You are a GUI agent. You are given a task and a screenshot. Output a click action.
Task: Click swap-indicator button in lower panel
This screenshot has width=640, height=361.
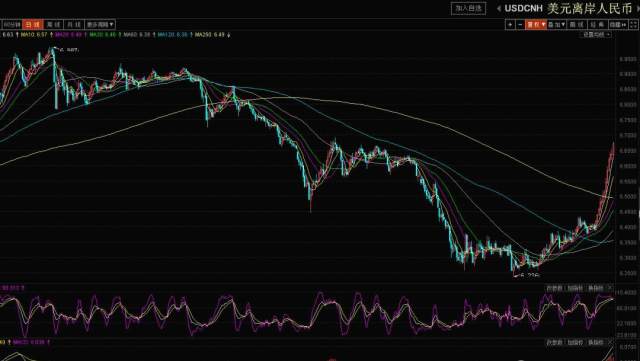pyautogui.click(x=596, y=342)
